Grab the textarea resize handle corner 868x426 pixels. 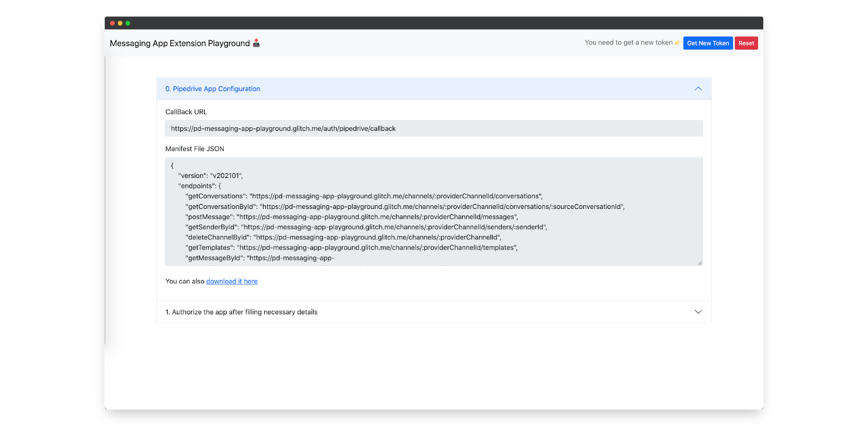700,263
